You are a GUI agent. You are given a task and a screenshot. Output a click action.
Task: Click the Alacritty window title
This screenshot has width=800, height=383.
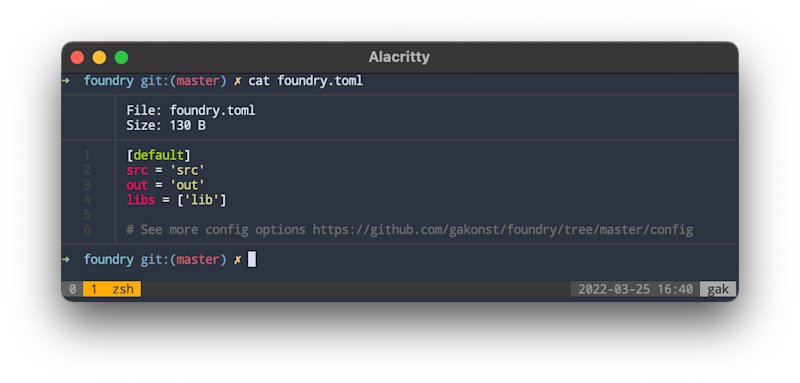pyautogui.click(x=399, y=57)
